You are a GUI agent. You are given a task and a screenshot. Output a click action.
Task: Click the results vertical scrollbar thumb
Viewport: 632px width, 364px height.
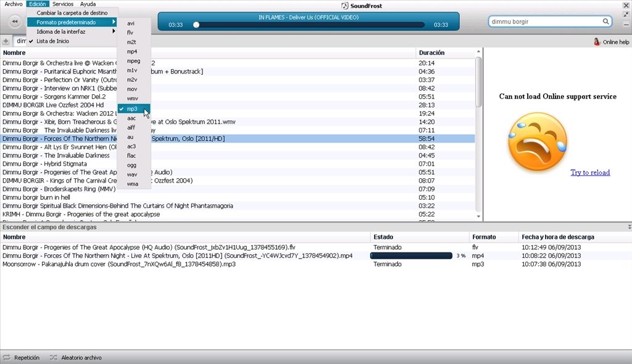(x=478, y=82)
